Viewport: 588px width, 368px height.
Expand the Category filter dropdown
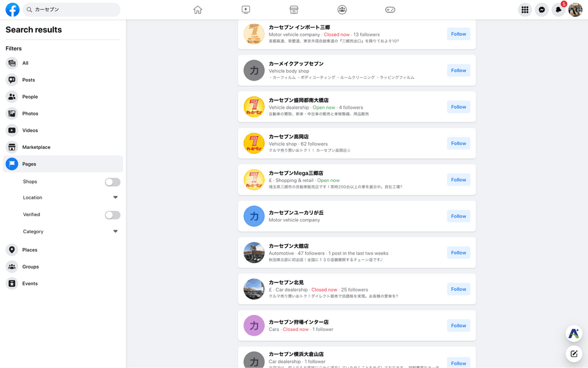tap(115, 232)
